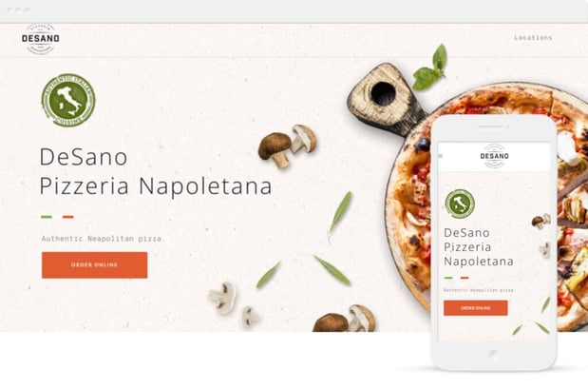Viewport: 588px width, 389px height.
Task: Tap the heading text on the phone screen
Action: pyautogui.click(x=479, y=247)
